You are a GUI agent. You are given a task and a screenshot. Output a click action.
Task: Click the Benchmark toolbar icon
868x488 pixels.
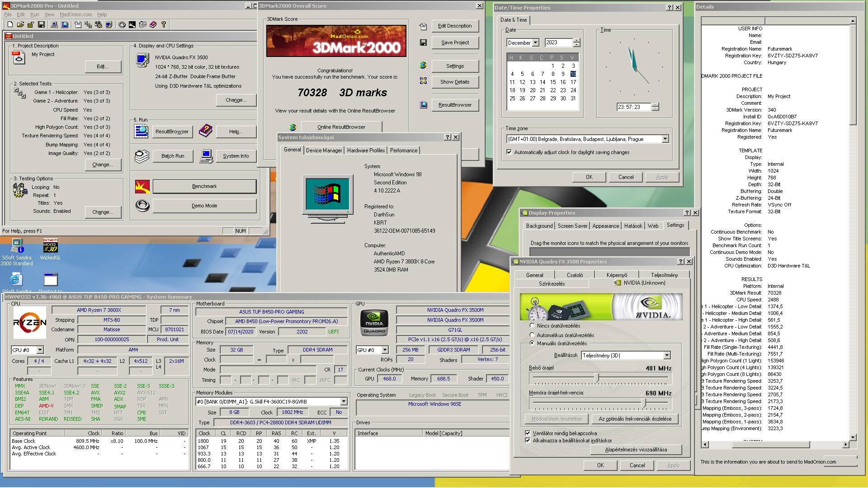(x=132, y=24)
